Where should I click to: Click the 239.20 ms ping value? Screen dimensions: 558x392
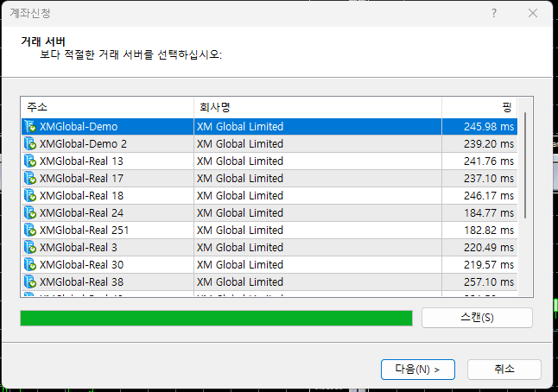tap(489, 143)
